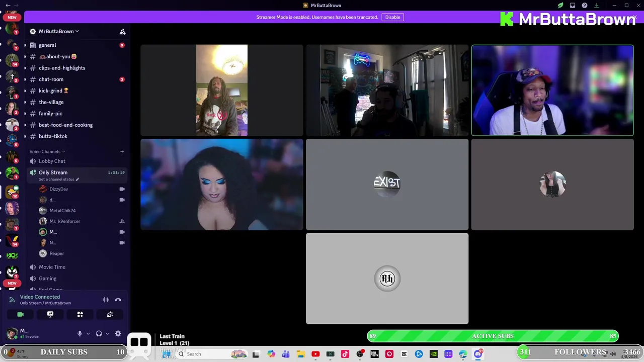Open the about-you channel
The image size is (644, 362).
[75, 57]
